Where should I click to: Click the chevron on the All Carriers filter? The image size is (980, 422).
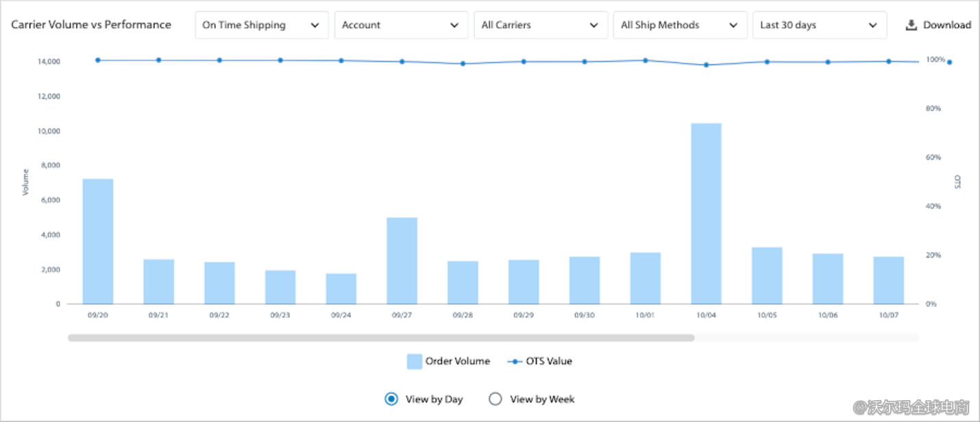click(593, 25)
